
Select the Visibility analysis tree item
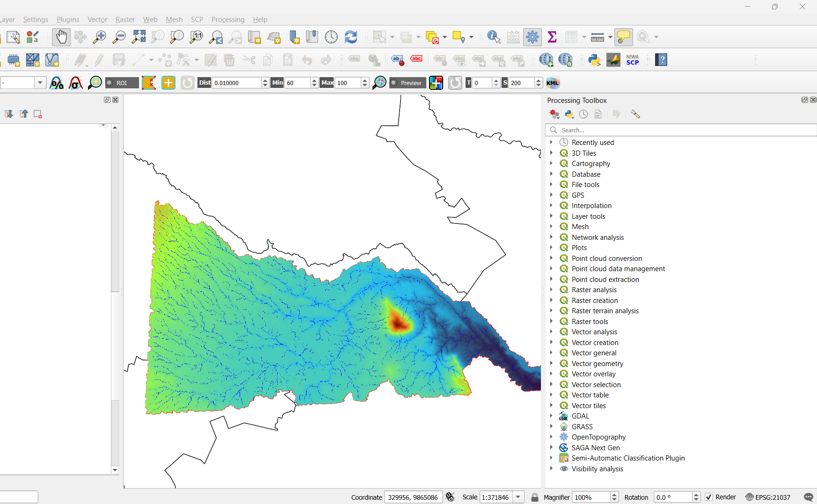tap(597, 469)
